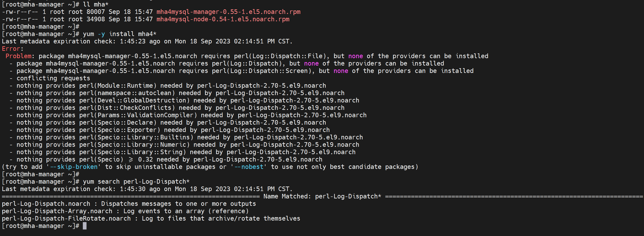This screenshot has height=236, width=644.
Task: Click the "Name Matched: perl-Log-Dispatch*" header
Action: pyautogui.click(x=322, y=196)
